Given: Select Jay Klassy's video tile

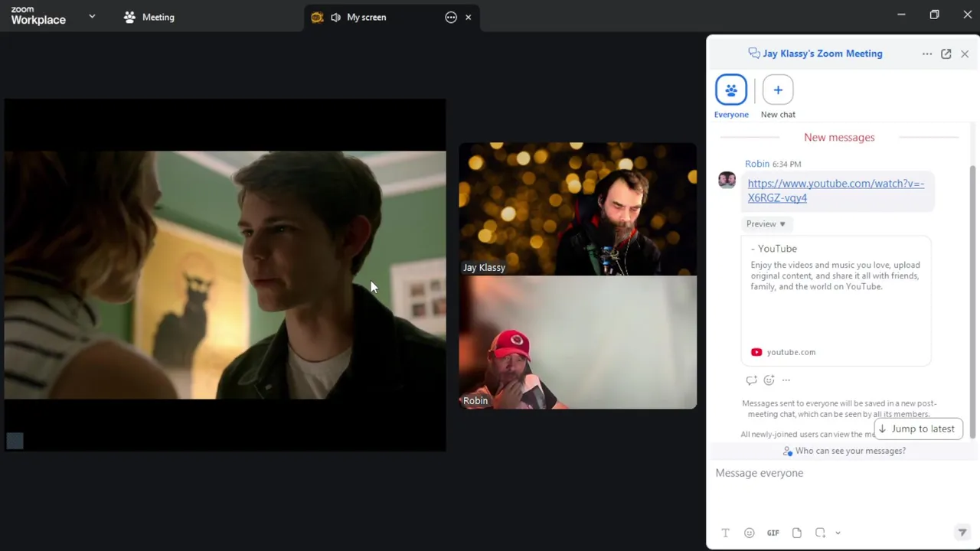Looking at the screenshot, I should point(578,209).
